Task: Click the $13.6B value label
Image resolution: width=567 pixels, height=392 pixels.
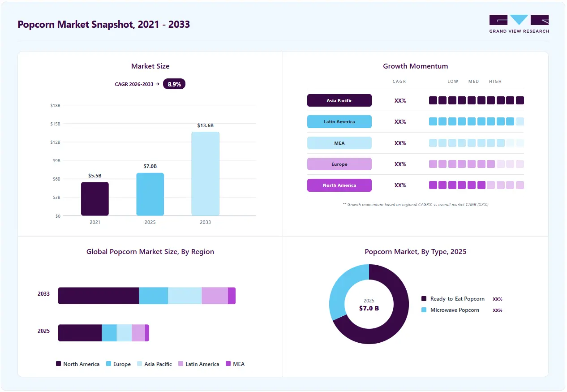Action: [205, 125]
